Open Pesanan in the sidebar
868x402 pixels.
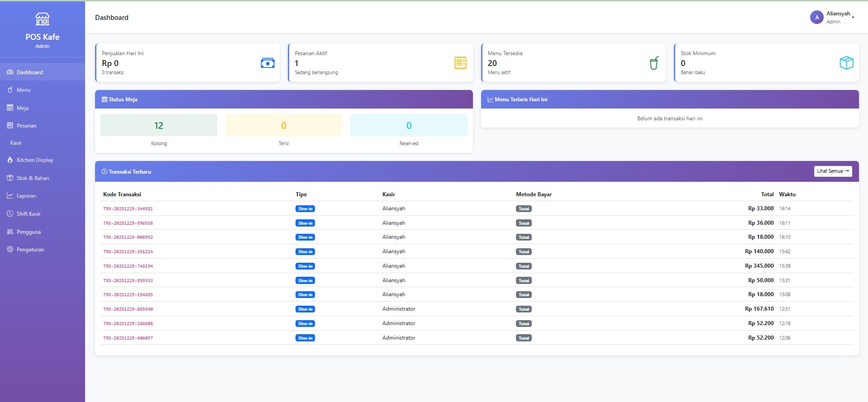(x=26, y=126)
